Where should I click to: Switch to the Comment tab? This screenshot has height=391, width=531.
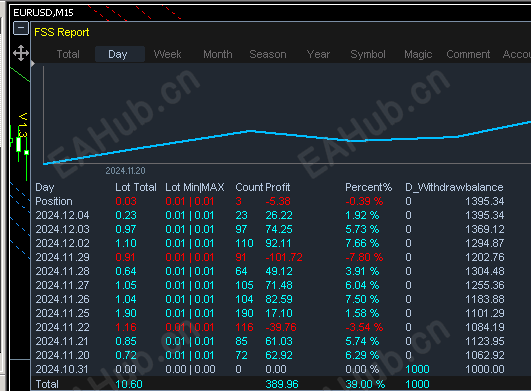coord(468,54)
